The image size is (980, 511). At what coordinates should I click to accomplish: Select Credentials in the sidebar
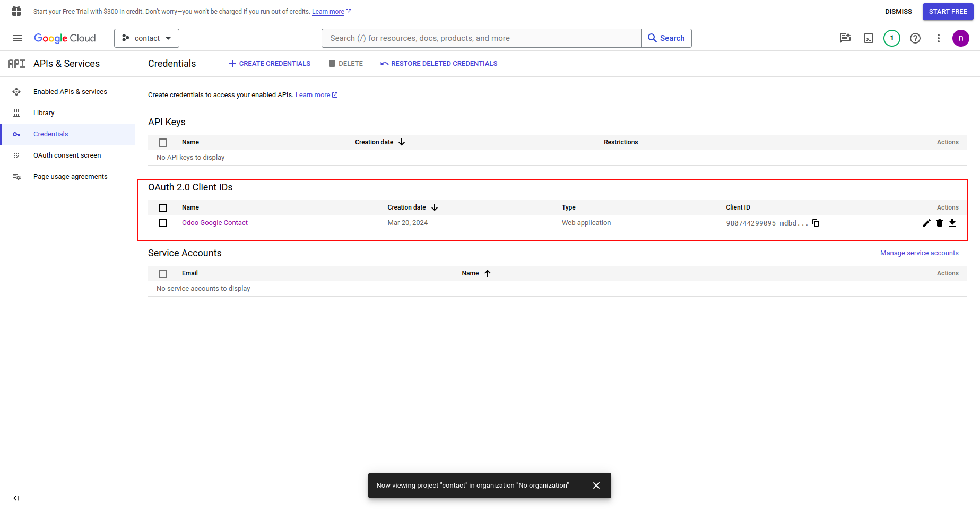tap(67, 134)
